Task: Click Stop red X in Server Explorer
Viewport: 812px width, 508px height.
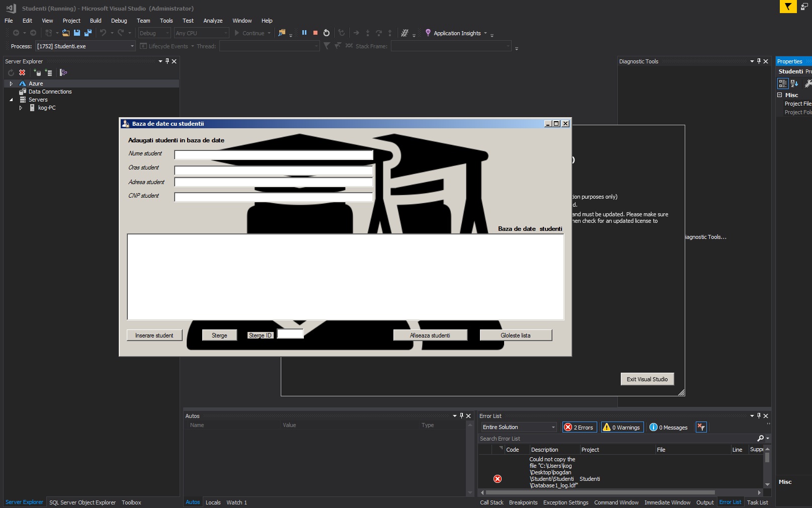Action: (x=22, y=72)
